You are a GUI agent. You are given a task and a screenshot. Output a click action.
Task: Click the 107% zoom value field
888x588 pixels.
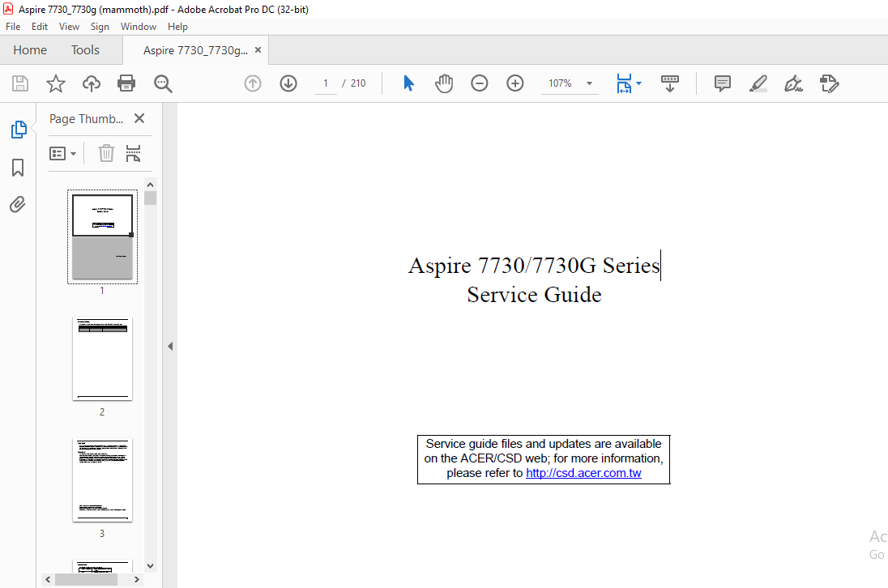(560, 83)
